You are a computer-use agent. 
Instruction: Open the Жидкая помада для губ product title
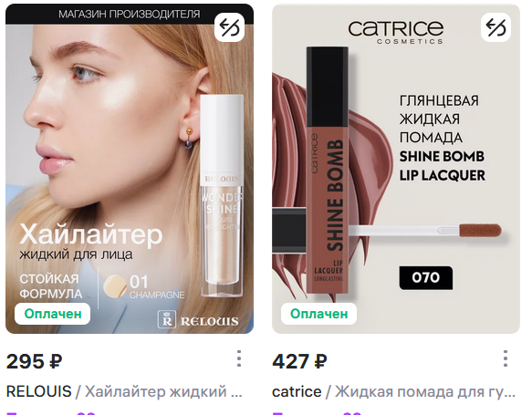point(425,391)
